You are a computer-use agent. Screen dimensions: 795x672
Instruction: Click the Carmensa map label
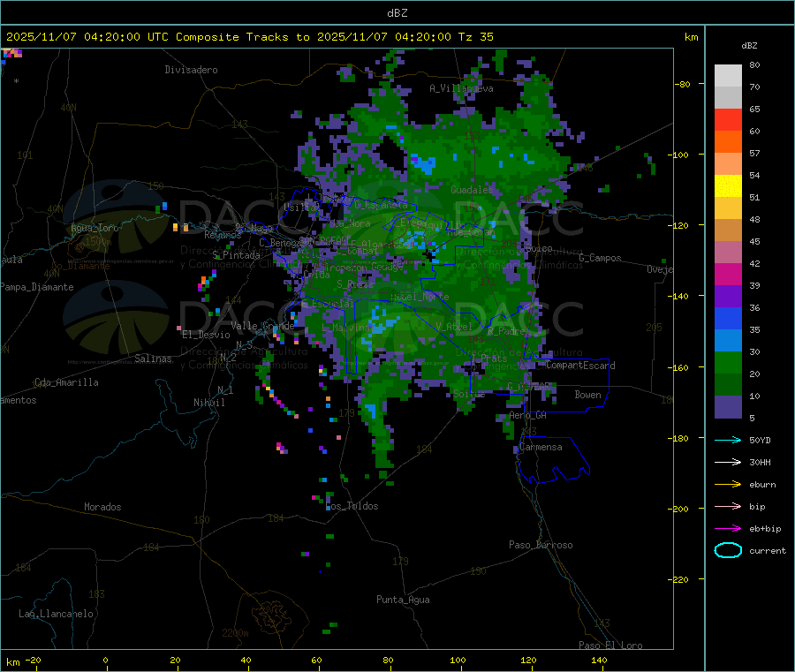point(541,447)
